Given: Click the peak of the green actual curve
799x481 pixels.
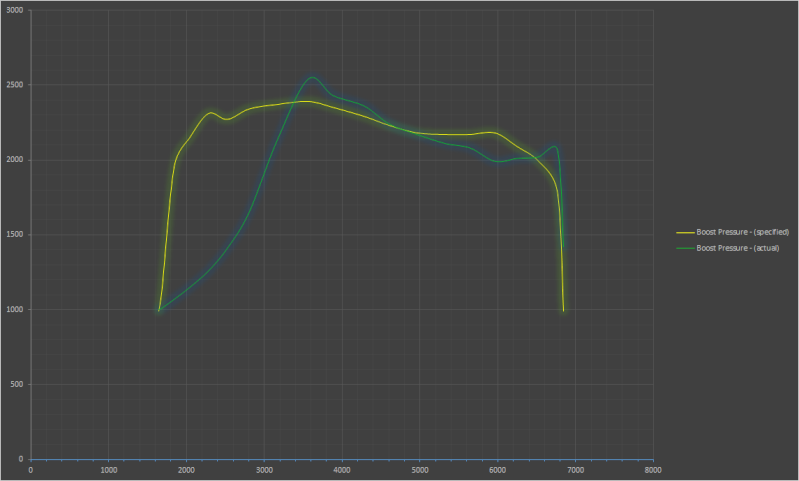Looking at the screenshot, I should point(313,77).
